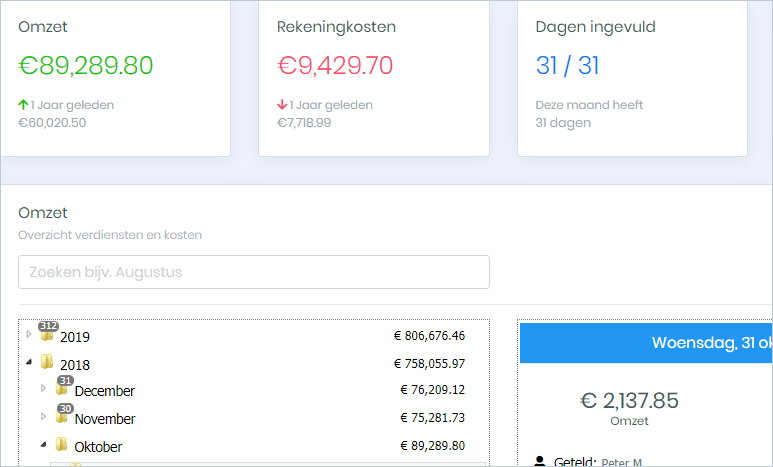This screenshot has height=467, width=773.
Task: Click the Zoeken bijv. Augustus search field
Action: tap(254, 272)
